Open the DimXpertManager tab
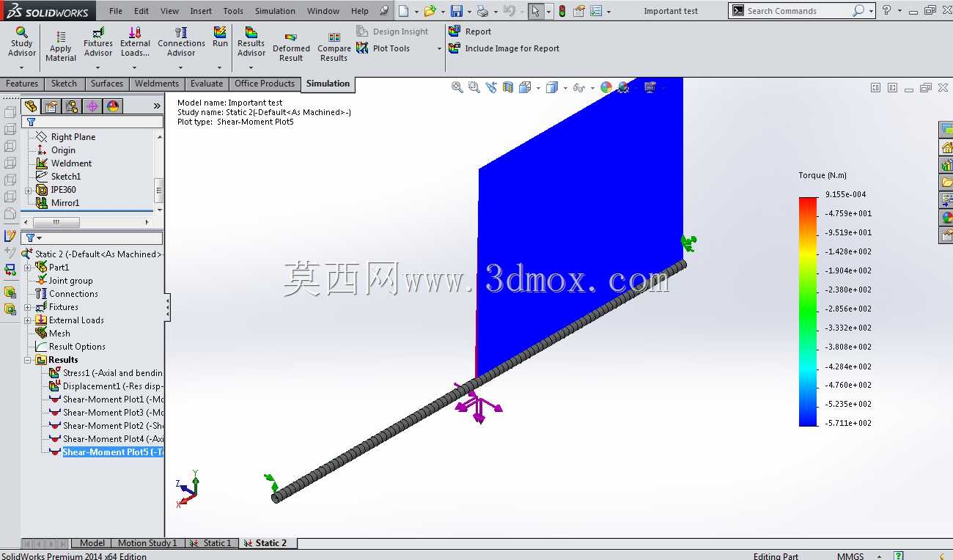This screenshot has width=953, height=560. (92, 106)
